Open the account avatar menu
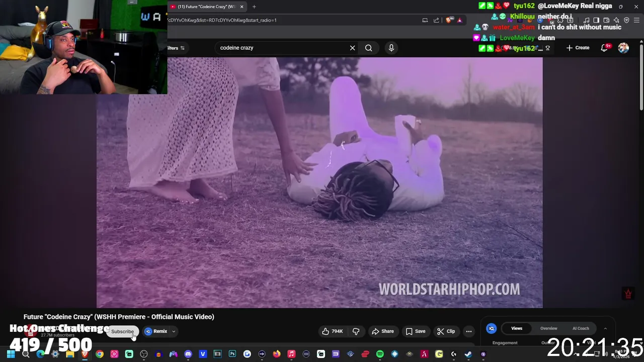Image resolution: width=644 pixels, height=362 pixels. coord(623,48)
